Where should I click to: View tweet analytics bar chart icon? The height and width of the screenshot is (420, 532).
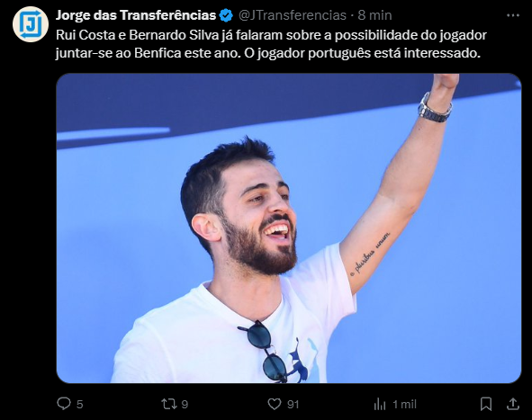380,404
